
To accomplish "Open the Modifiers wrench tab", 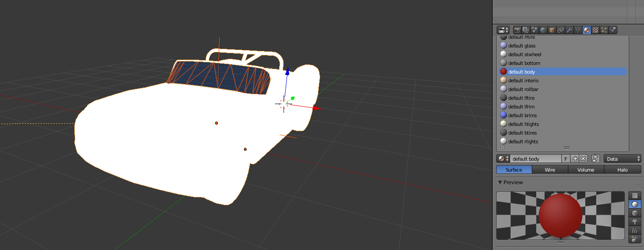I will (569, 30).
